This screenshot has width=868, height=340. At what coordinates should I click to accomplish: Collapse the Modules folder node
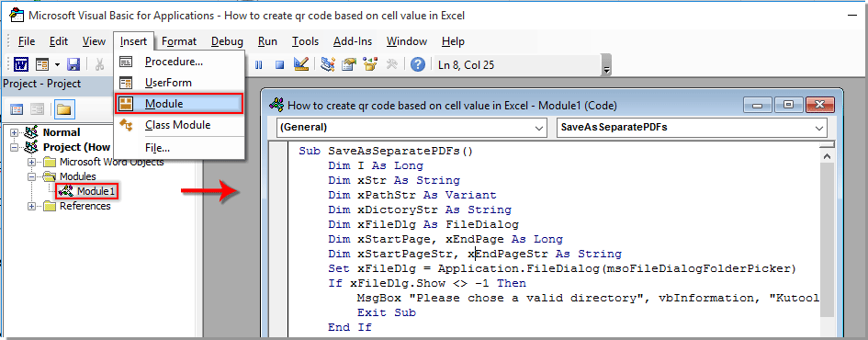pos(32,176)
